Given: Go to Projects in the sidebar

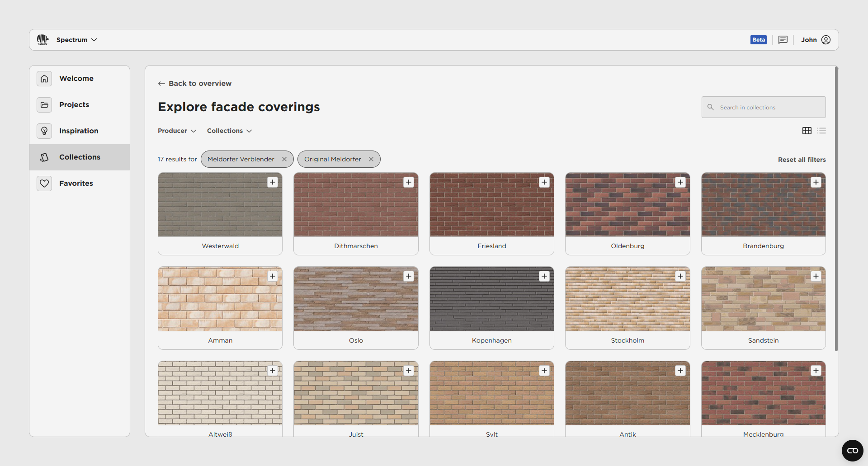Looking at the screenshot, I should tap(74, 104).
